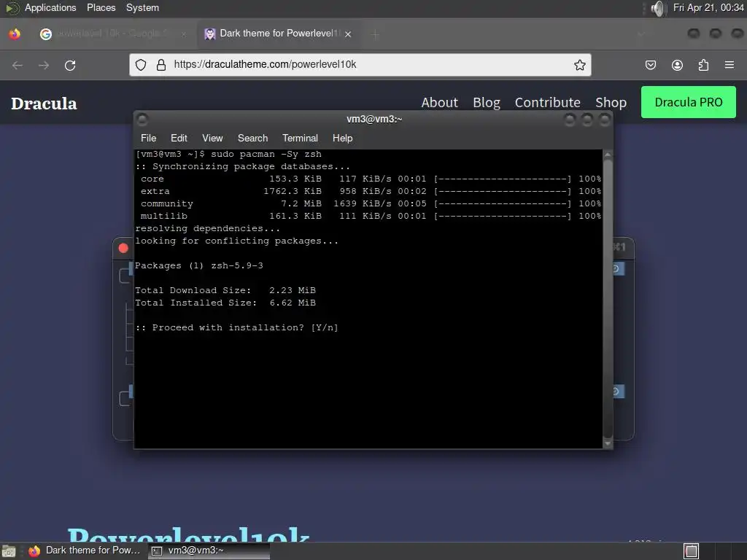This screenshot has width=747, height=560.
Task: Open the terminal Terminal menu
Action: [x=300, y=138]
